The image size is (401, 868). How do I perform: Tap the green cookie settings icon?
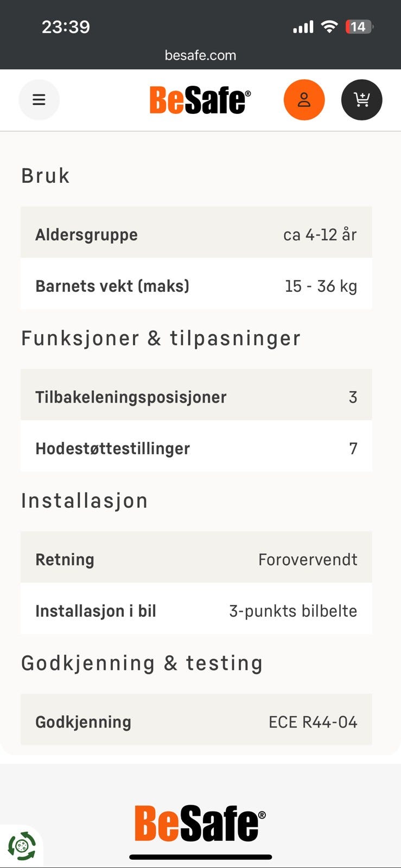(22, 846)
